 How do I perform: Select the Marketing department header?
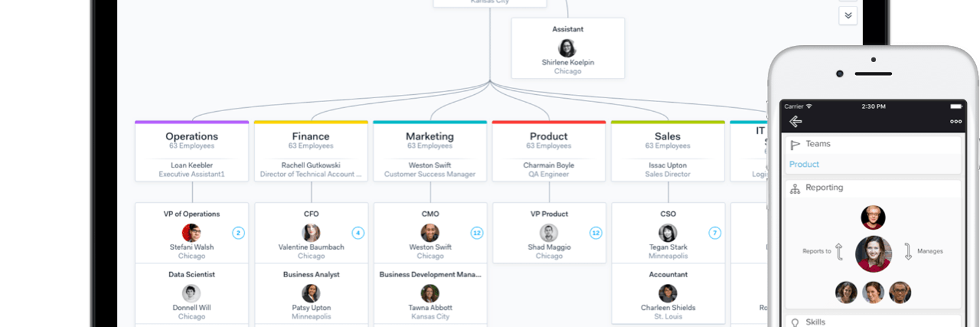tap(429, 137)
